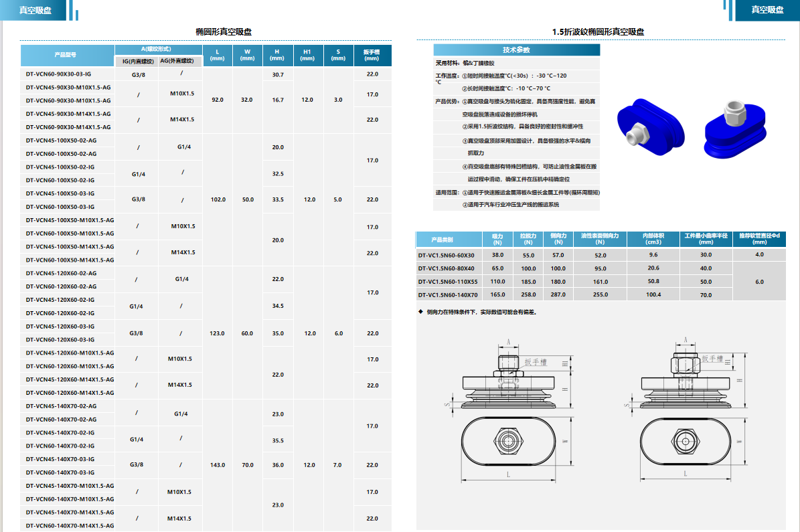This screenshot has width=800, height=532.
Task: Select row 'DT-VCN60-140X70-02-AG'
Action: click(68, 420)
